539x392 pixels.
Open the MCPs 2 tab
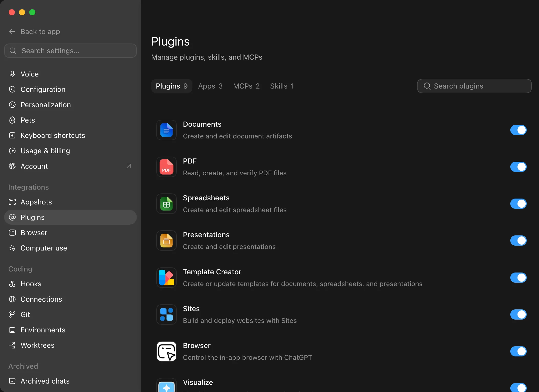click(x=246, y=86)
